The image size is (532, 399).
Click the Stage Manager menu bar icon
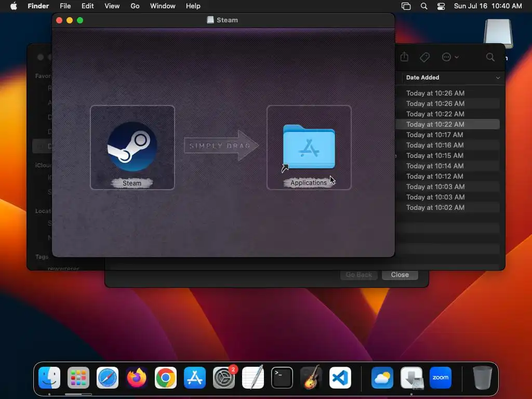406,6
